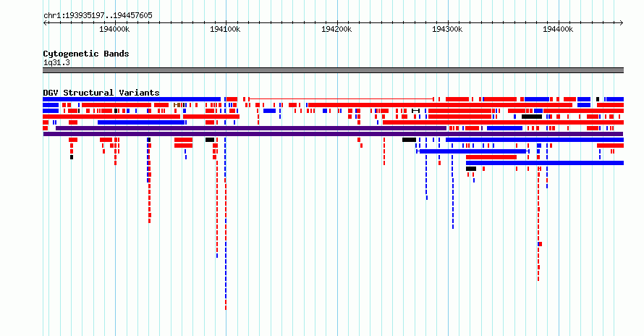Select the long blue variant bar under the DGV title

tap(132, 99)
